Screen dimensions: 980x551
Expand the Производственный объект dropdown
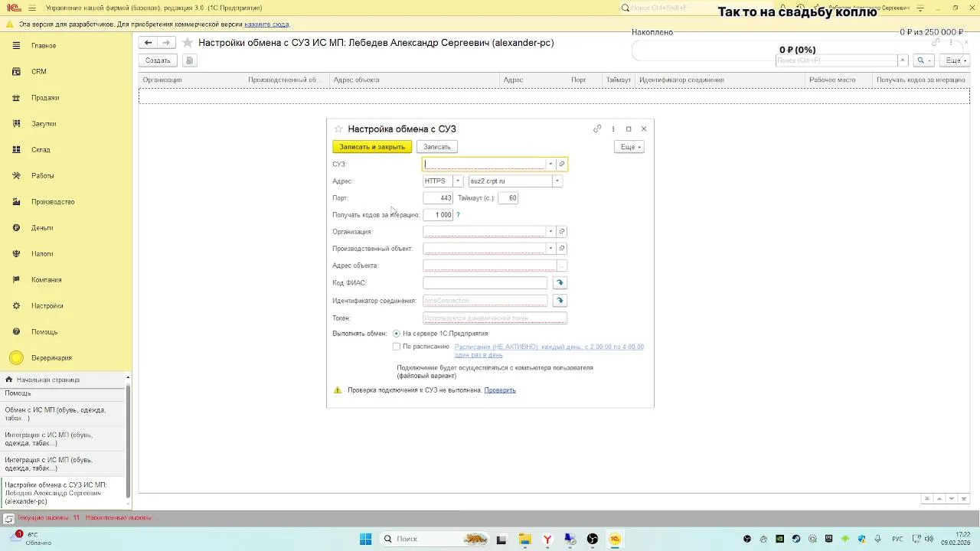[550, 249]
